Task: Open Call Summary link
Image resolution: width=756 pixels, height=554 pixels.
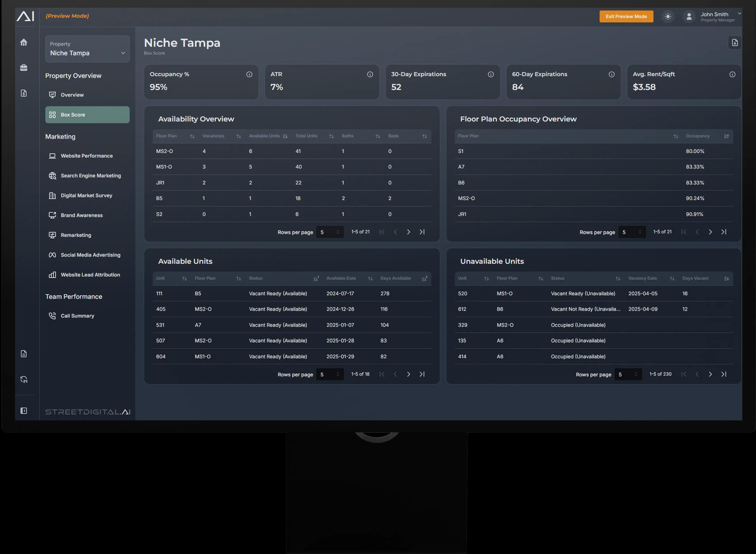Action: pyautogui.click(x=77, y=316)
